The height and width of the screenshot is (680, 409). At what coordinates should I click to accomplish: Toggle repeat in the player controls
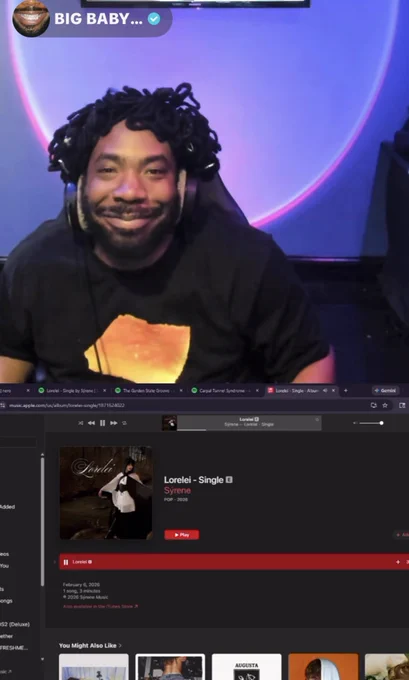tap(124, 423)
